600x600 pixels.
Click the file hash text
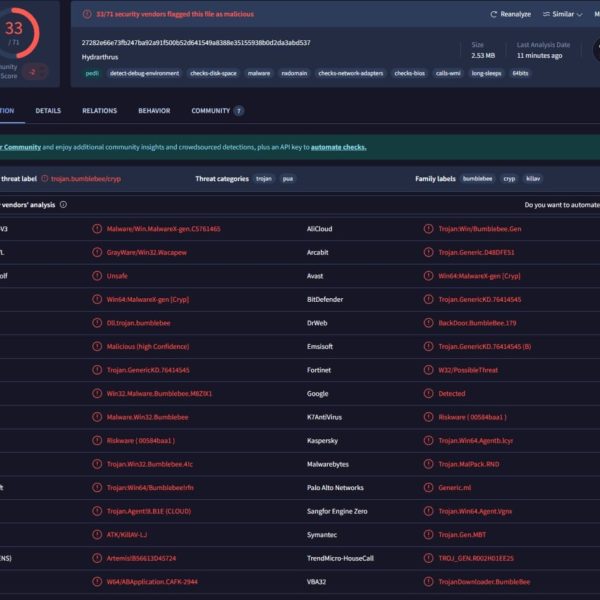pos(196,42)
